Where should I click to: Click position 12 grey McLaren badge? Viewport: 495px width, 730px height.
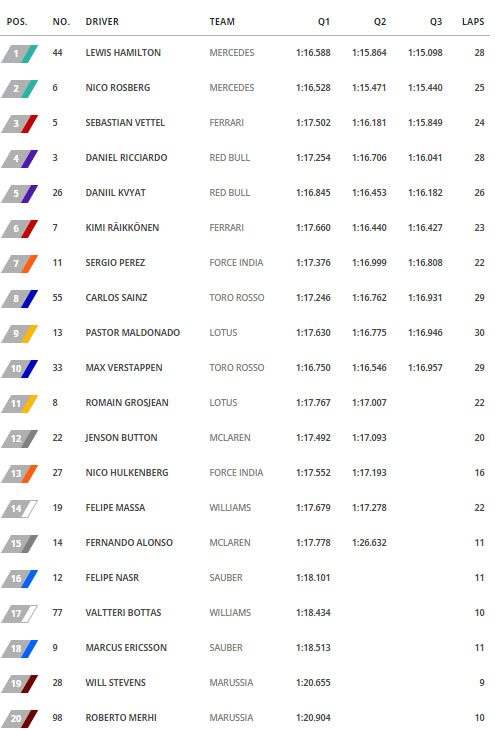tap(20, 439)
